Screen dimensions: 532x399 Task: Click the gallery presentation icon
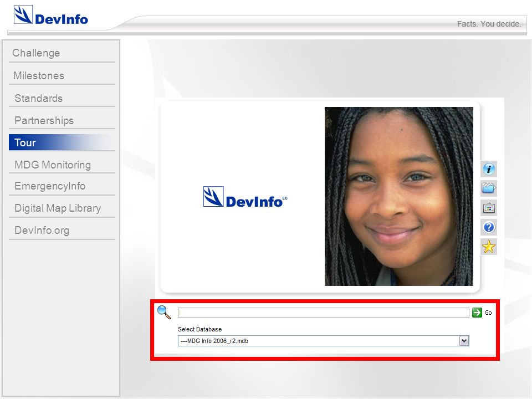(489, 208)
